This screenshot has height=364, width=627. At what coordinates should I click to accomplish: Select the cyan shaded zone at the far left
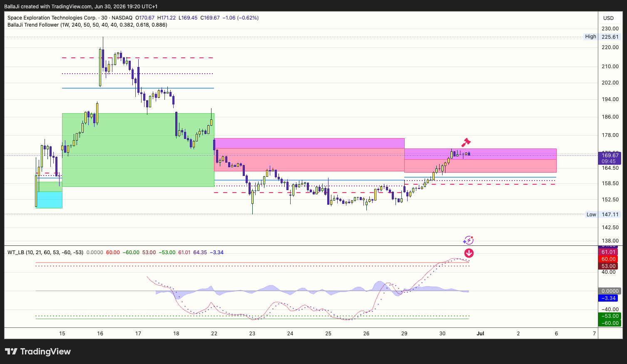coord(49,200)
